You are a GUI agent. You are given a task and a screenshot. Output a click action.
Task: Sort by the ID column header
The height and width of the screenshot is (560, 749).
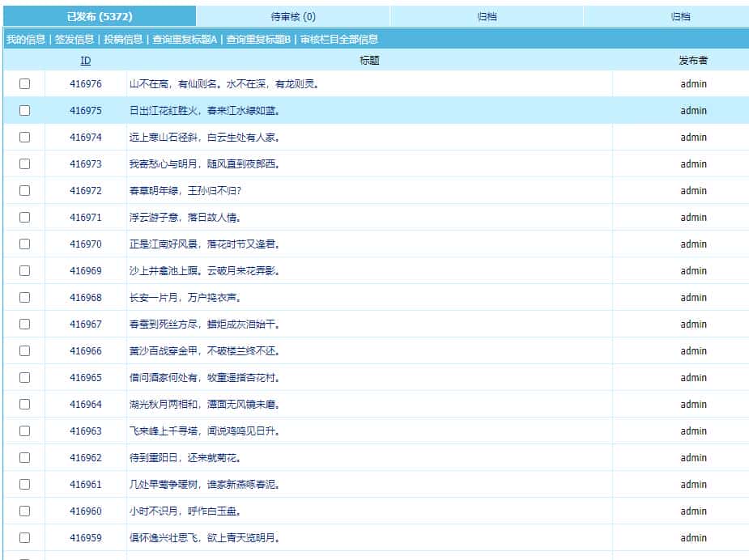86,61
